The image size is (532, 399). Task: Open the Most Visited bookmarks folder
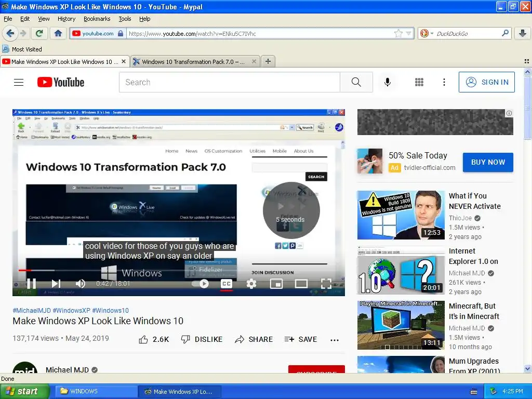(x=22, y=49)
